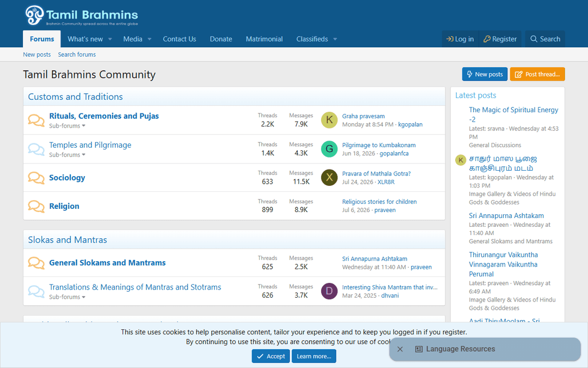Open the purple D avatar for dhvani
The height and width of the screenshot is (368, 588).
point(329,291)
